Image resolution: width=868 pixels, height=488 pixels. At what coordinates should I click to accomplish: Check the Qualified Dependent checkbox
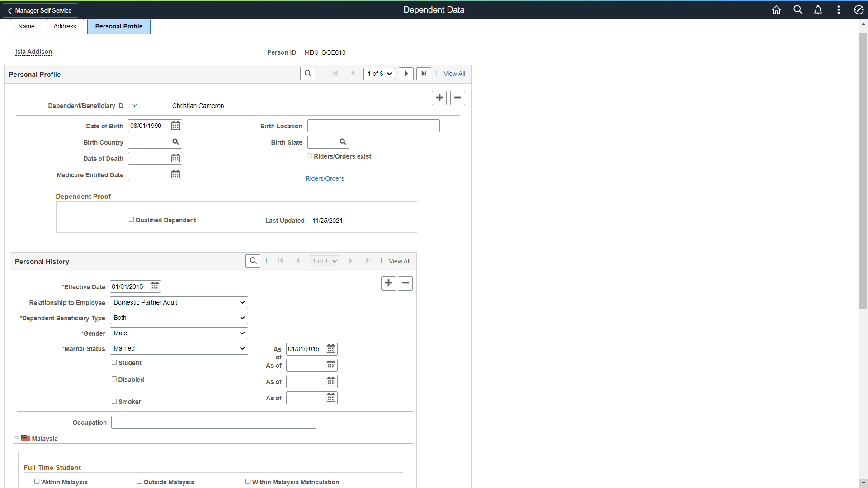(131, 219)
